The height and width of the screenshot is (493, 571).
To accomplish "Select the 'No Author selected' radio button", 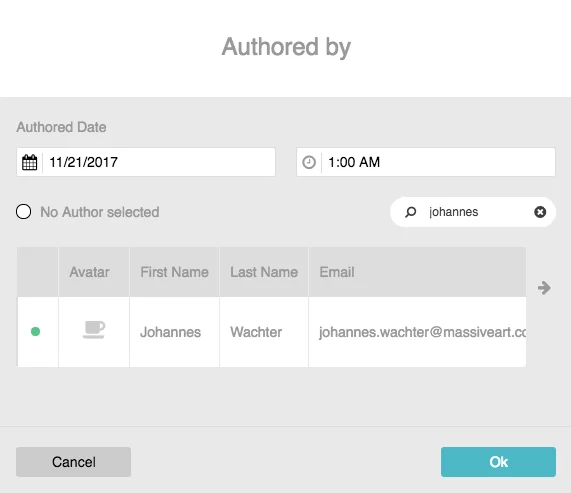I will click(x=24, y=212).
